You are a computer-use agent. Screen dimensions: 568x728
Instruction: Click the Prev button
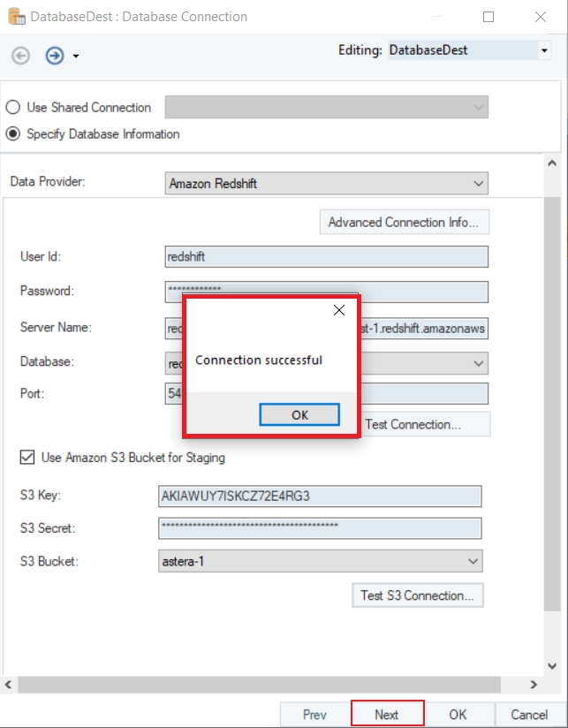[314, 715]
